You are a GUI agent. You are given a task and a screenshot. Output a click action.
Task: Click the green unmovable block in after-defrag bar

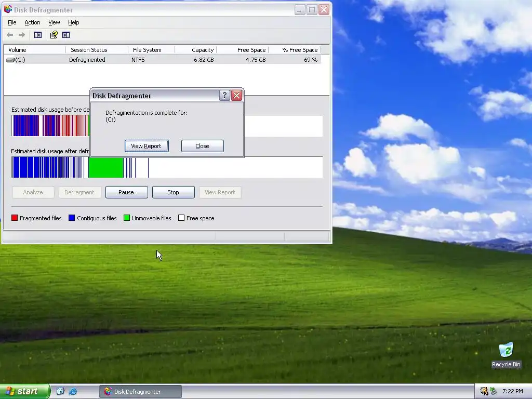(x=106, y=167)
